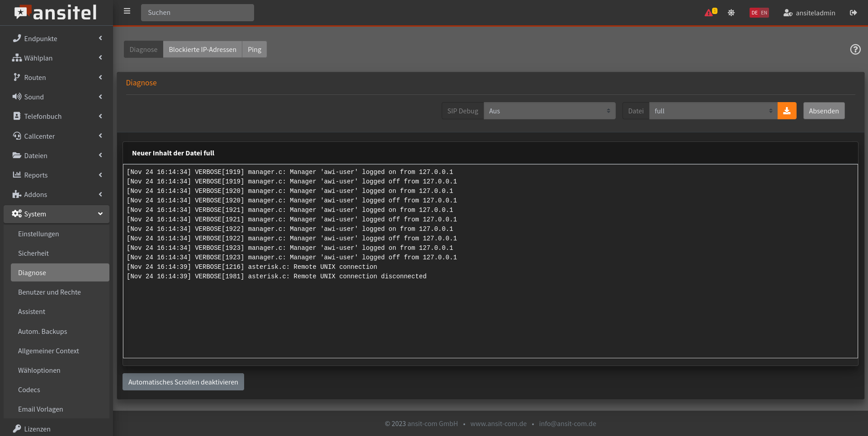
Task: Open the Datei dropdown showing full
Action: pyautogui.click(x=713, y=111)
